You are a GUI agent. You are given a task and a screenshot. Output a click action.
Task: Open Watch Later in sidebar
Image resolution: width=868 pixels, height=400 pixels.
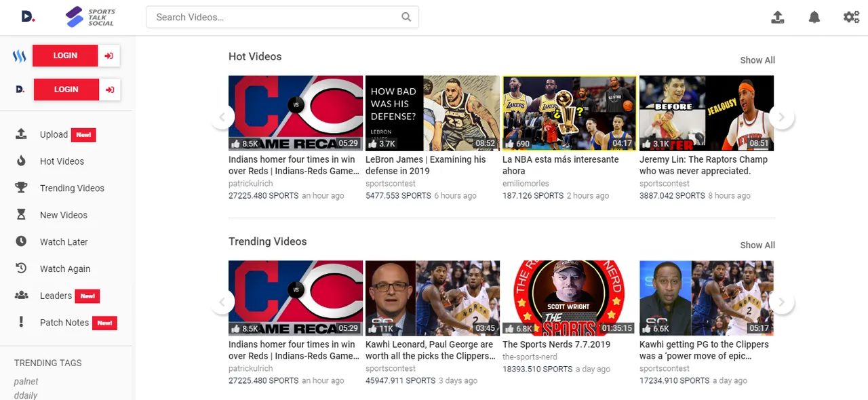pyautogui.click(x=64, y=242)
